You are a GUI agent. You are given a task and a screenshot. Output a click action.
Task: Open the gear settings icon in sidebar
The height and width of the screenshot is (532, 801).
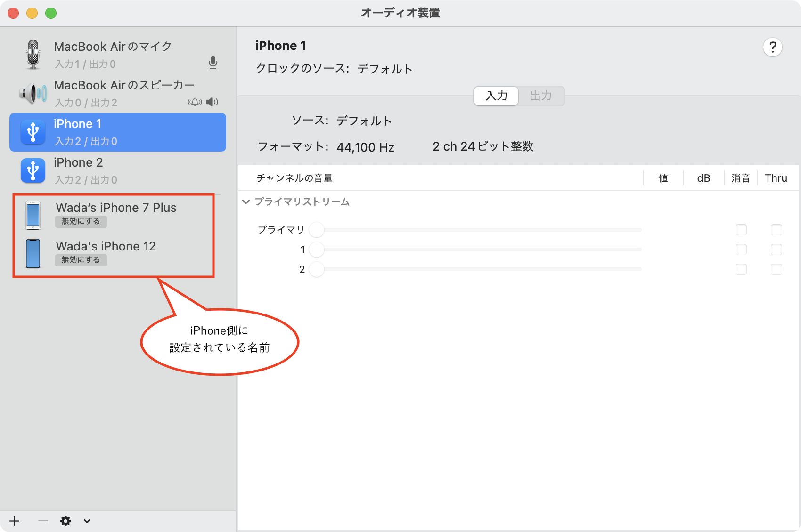[65, 521]
